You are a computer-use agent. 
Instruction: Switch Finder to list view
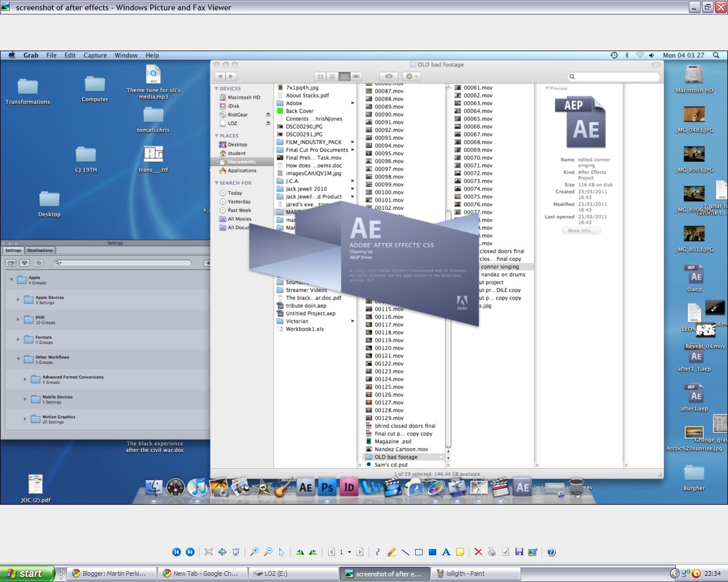[332, 76]
